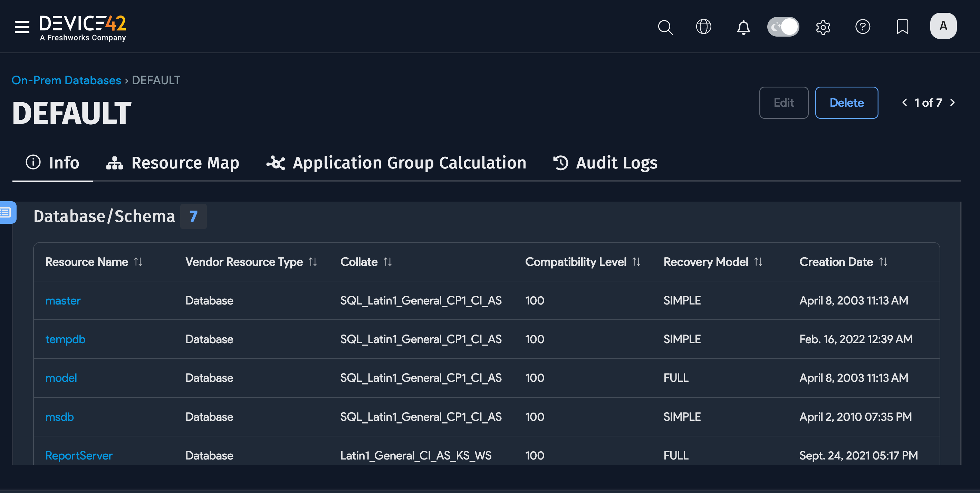Click the help question mark icon
This screenshot has width=980, height=493.
click(x=863, y=27)
